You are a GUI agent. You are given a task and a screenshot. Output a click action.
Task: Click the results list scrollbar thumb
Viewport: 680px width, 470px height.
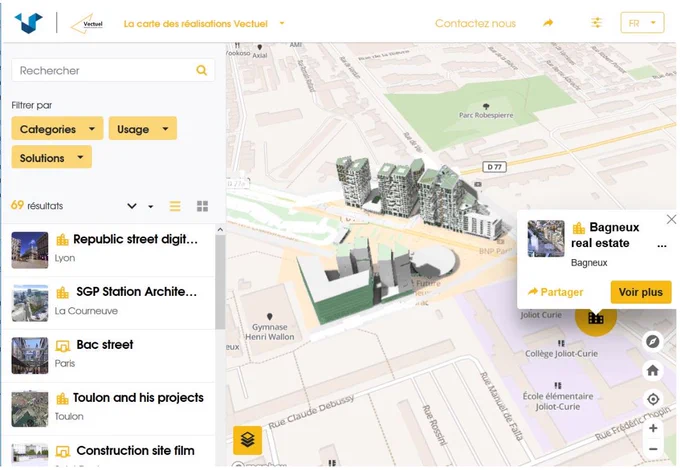(220, 282)
